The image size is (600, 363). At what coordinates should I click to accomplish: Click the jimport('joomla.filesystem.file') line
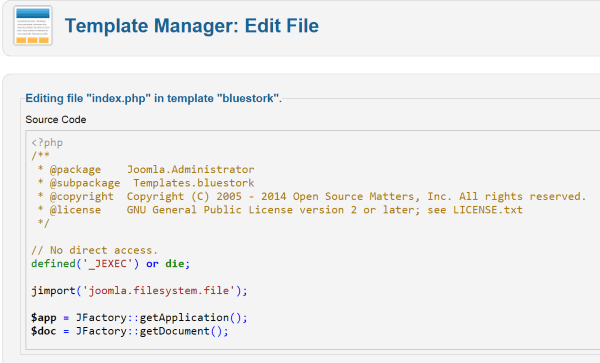click(x=139, y=290)
